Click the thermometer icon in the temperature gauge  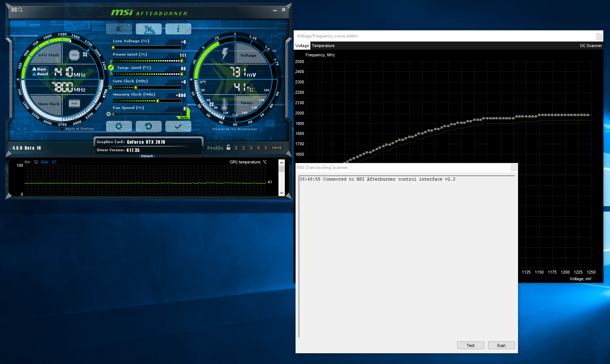(x=224, y=105)
